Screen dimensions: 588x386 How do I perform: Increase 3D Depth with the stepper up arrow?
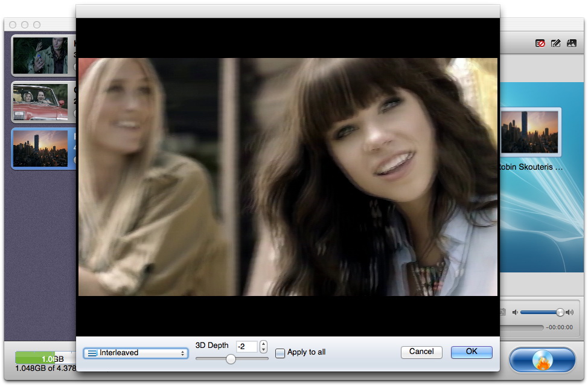pos(264,343)
